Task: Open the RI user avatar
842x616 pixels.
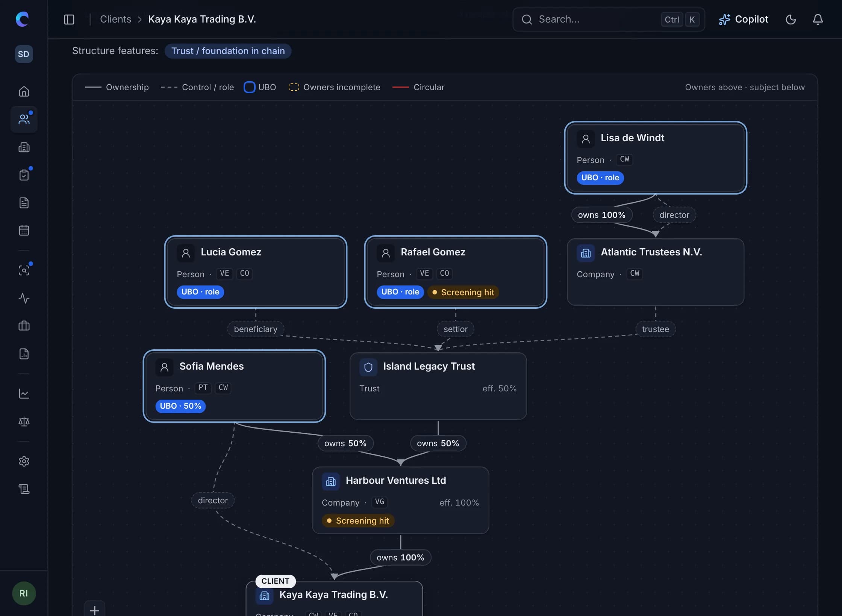Action: (x=24, y=593)
